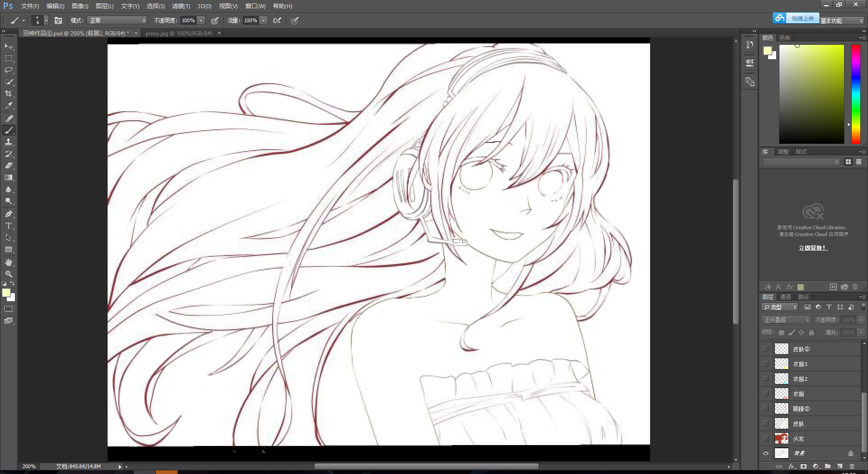
Task: Open layer style fx menu
Action: 792,466
